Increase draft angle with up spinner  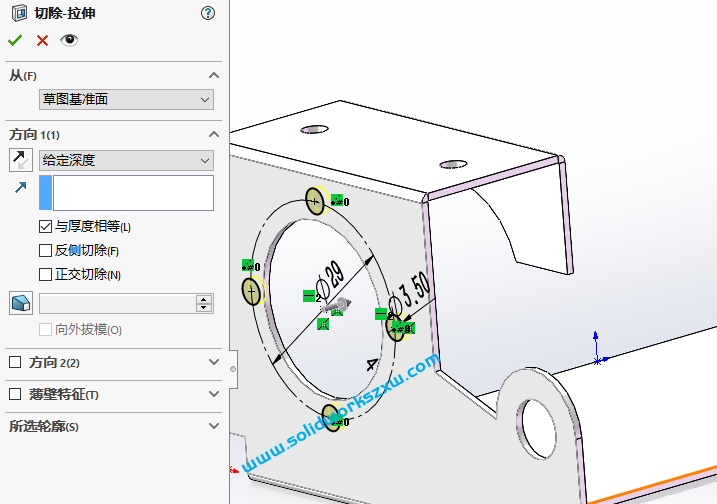tap(204, 299)
